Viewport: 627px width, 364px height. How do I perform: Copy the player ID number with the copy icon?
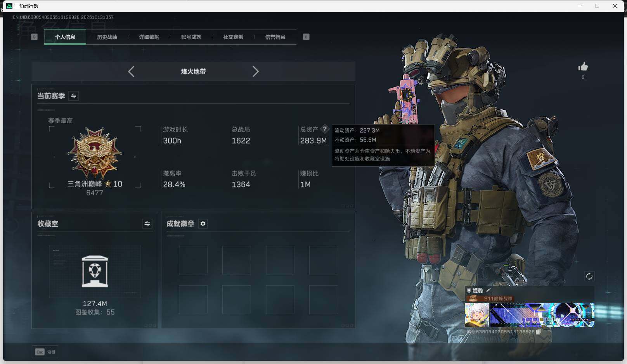pos(538,332)
